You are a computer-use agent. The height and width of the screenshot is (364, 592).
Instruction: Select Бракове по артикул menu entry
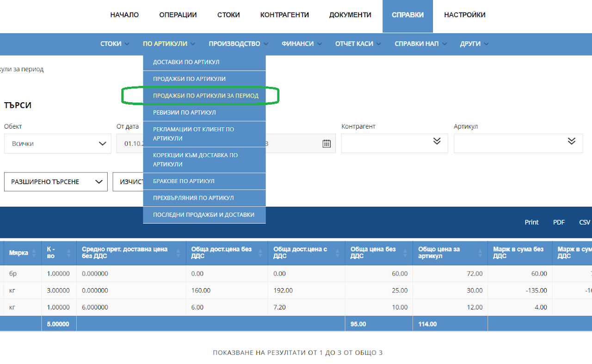[204, 181]
